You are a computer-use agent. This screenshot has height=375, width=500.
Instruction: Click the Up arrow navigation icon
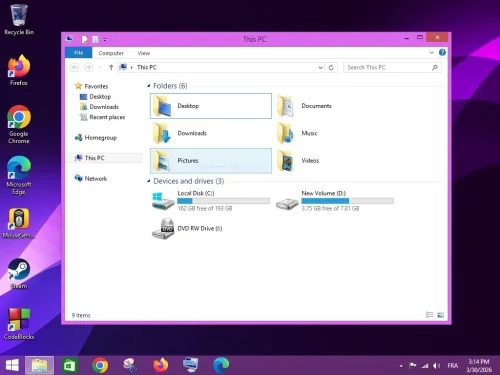tap(111, 67)
